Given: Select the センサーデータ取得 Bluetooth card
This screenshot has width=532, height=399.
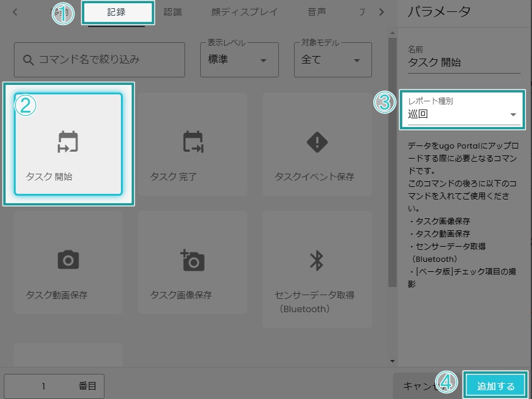Looking at the screenshot, I should pos(317,269).
